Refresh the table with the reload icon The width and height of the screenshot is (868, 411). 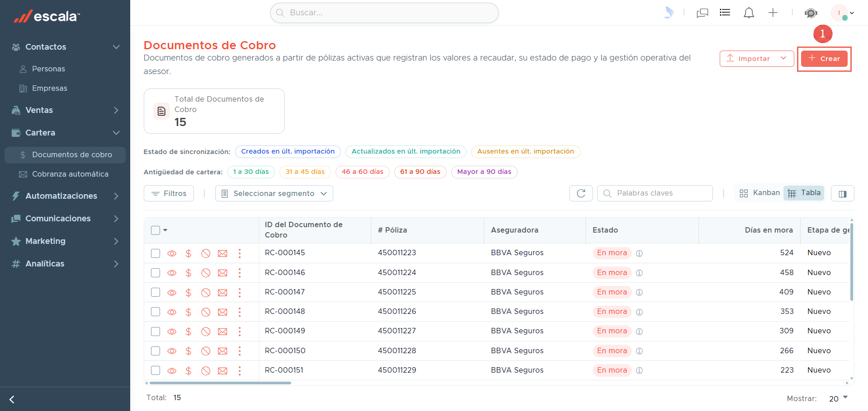pos(581,193)
